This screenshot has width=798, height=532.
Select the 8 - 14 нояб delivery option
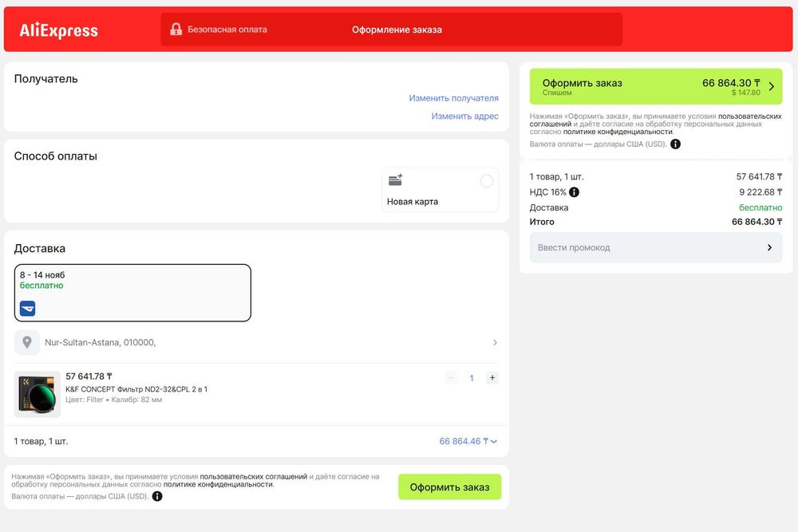pos(132,293)
